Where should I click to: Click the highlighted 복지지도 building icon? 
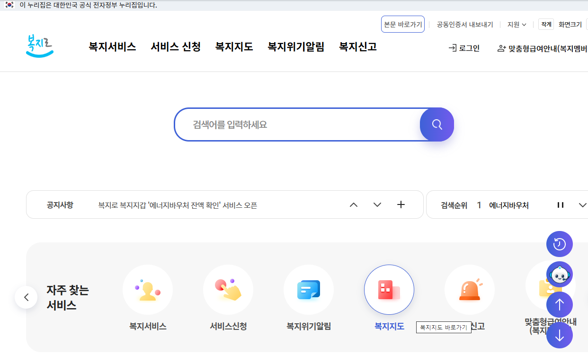coord(389,290)
